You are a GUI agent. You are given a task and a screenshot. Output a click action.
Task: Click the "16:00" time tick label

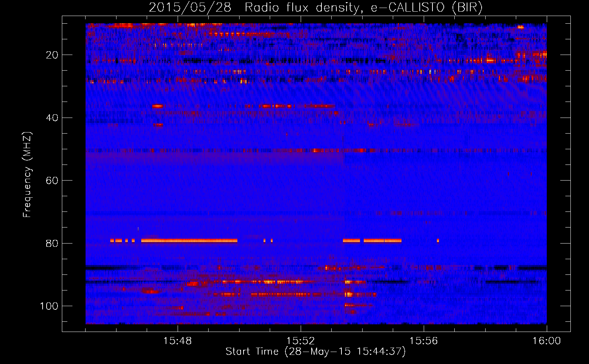point(546,341)
